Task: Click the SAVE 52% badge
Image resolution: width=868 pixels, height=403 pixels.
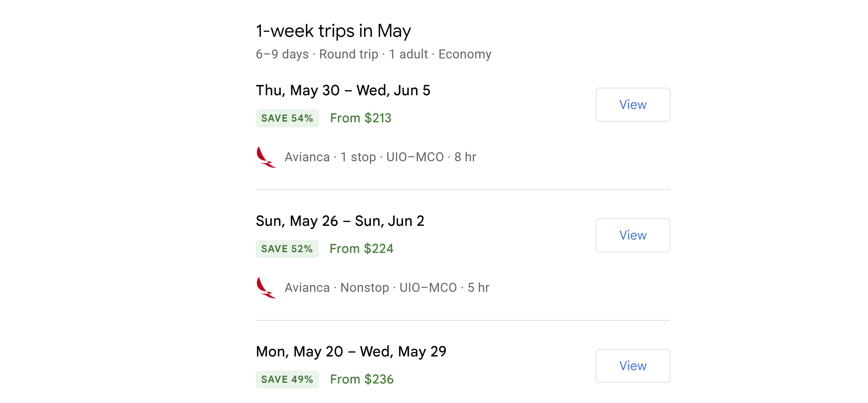Action: (287, 249)
